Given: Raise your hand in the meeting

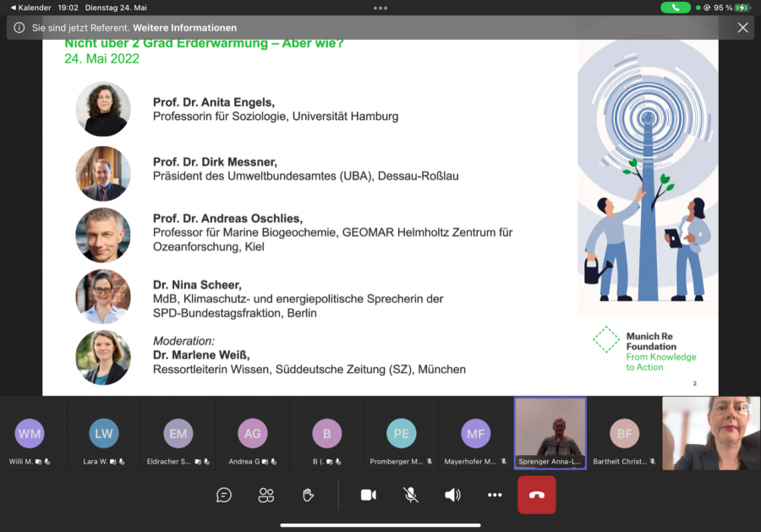Looking at the screenshot, I should click(x=309, y=495).
